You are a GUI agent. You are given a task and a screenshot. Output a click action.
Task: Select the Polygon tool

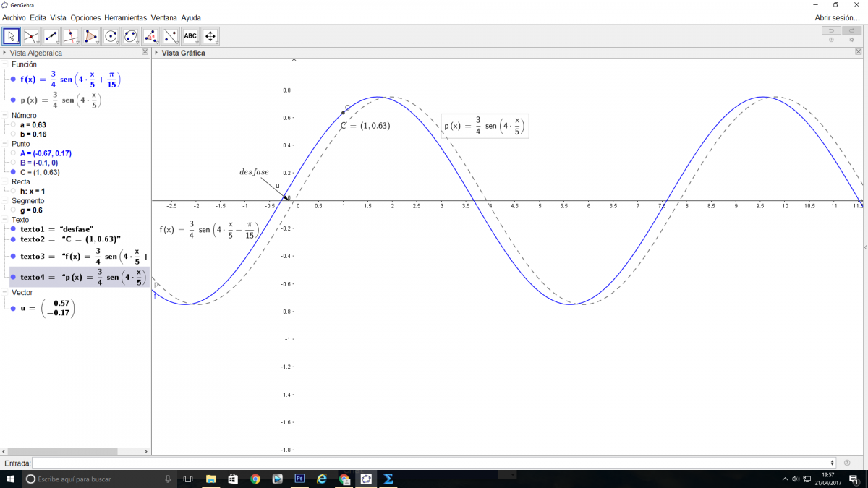[x=91, y=35]
